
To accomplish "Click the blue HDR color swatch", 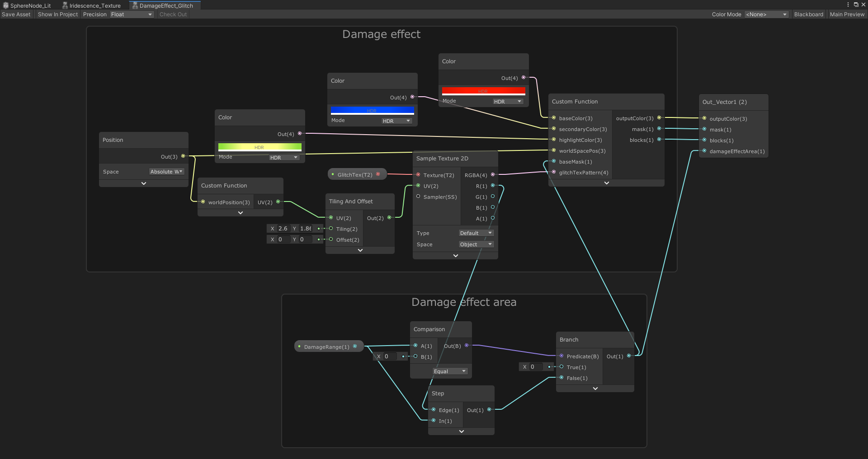I will click(372, 110).
